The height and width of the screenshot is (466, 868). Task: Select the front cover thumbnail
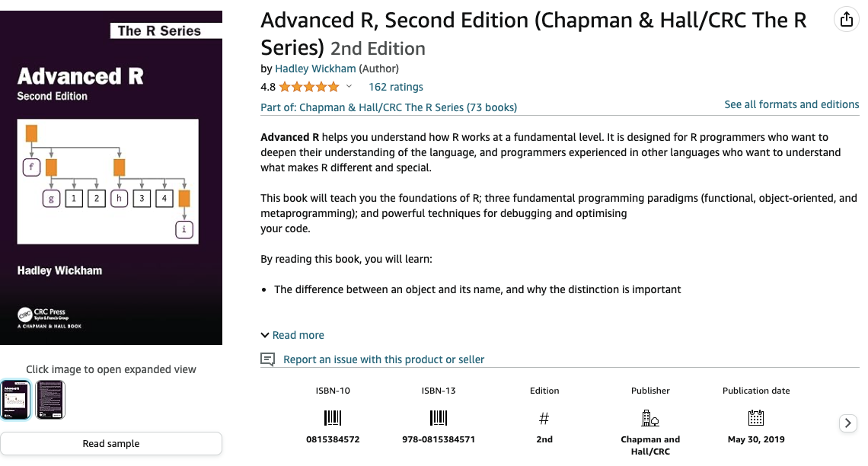[x=15, y=400]
